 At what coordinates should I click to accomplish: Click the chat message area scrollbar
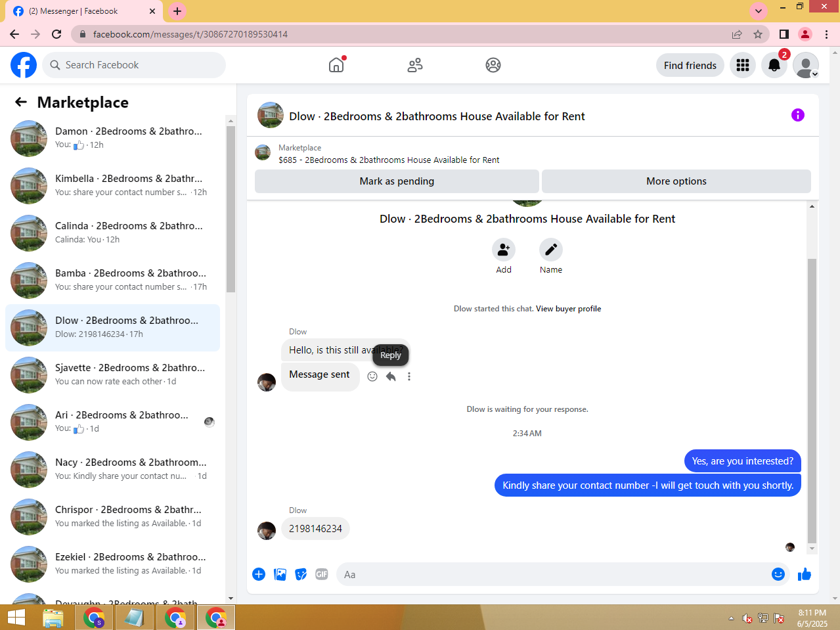812,401
